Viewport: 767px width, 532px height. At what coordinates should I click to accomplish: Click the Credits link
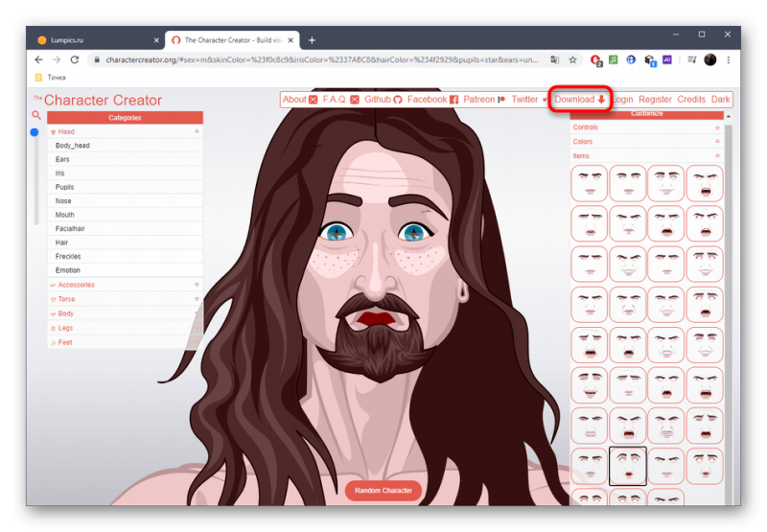(x=691, y=100)
